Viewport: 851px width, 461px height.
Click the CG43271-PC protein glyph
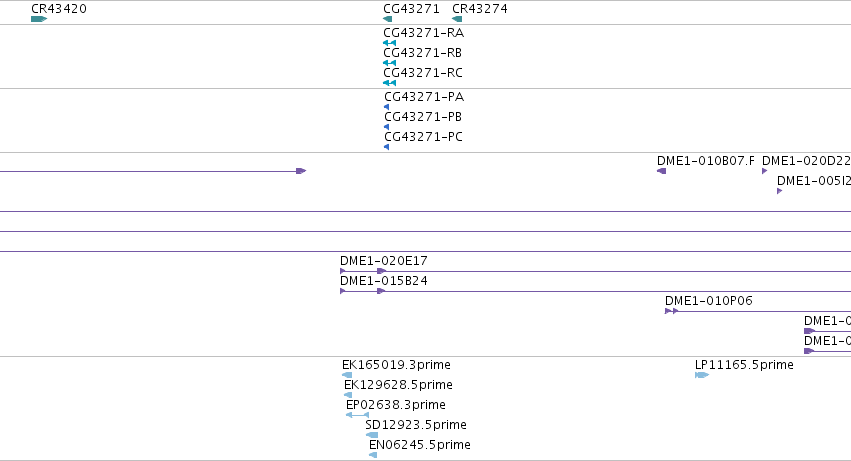(386, 147)
